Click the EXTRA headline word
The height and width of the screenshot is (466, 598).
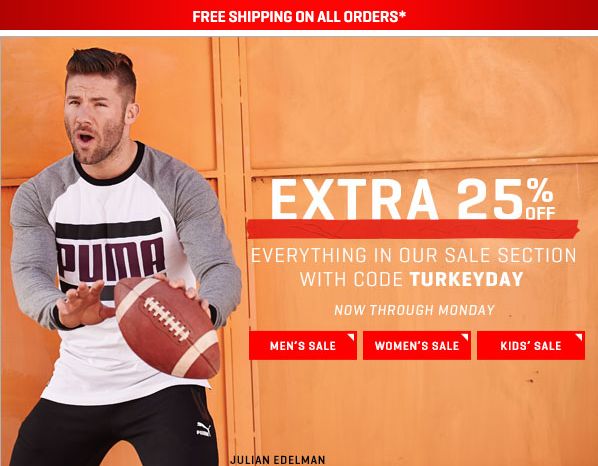click(355, 199)
